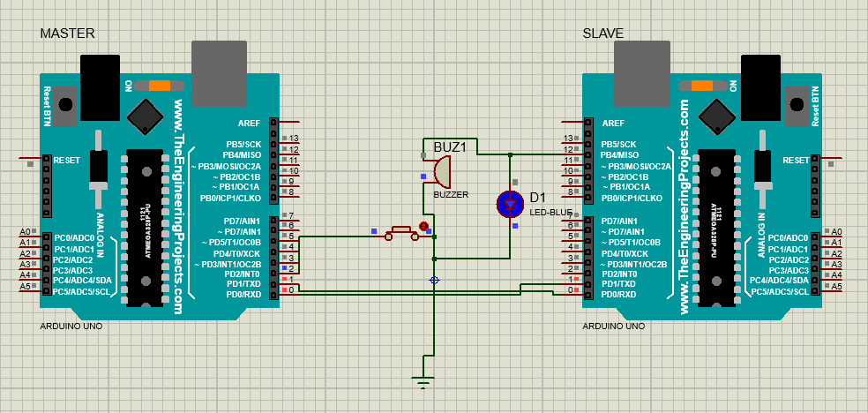Click the BUZZER value text

[x=451, y=195]
